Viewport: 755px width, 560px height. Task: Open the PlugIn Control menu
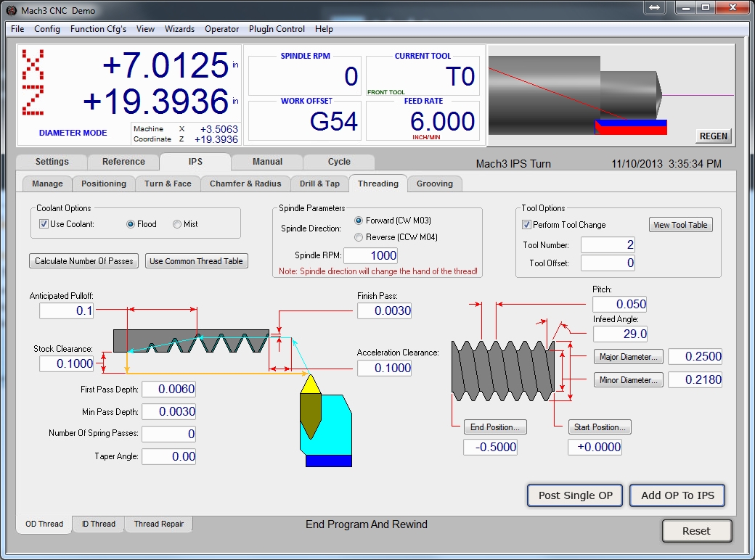(277, 29)
